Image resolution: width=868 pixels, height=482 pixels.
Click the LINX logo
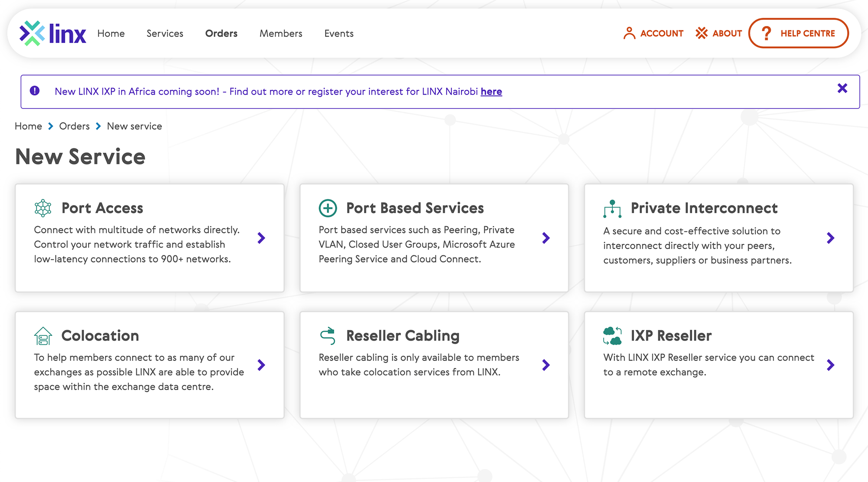[53, 33]
